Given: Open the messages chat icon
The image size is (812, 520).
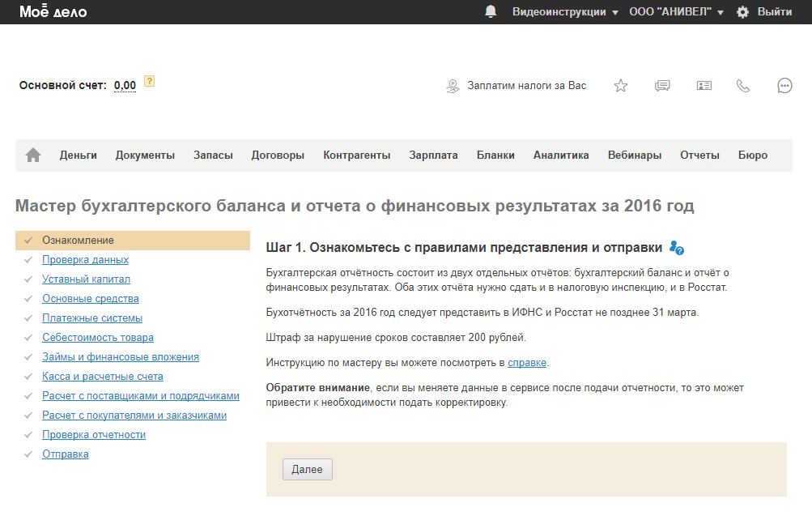Looking at the screenshot, I should click(x=662, y=86).
